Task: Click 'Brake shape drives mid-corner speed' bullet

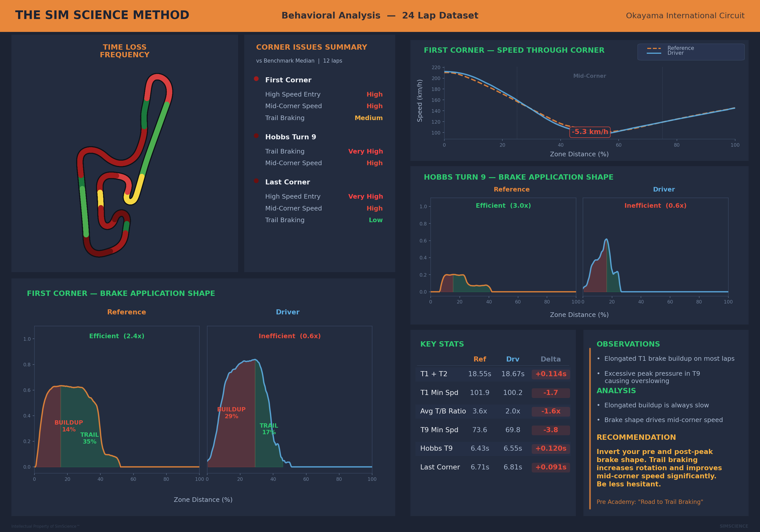Action: [x=663, y=420]
